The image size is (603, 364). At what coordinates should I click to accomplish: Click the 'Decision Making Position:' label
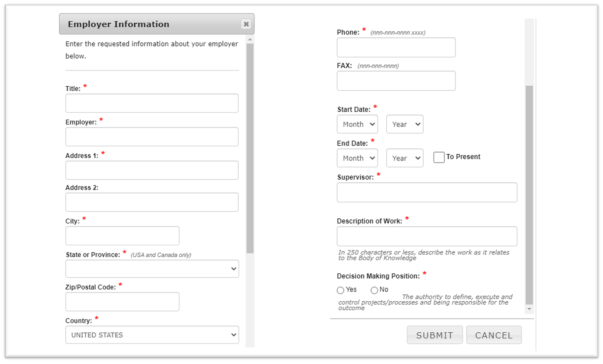click(378, 276)
